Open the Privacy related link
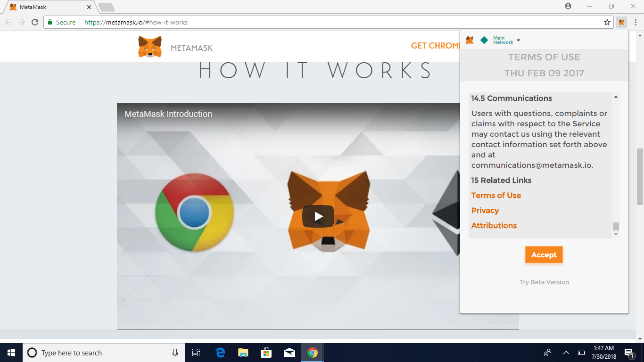This screenshot has width=644, height=362. point(485,210)
